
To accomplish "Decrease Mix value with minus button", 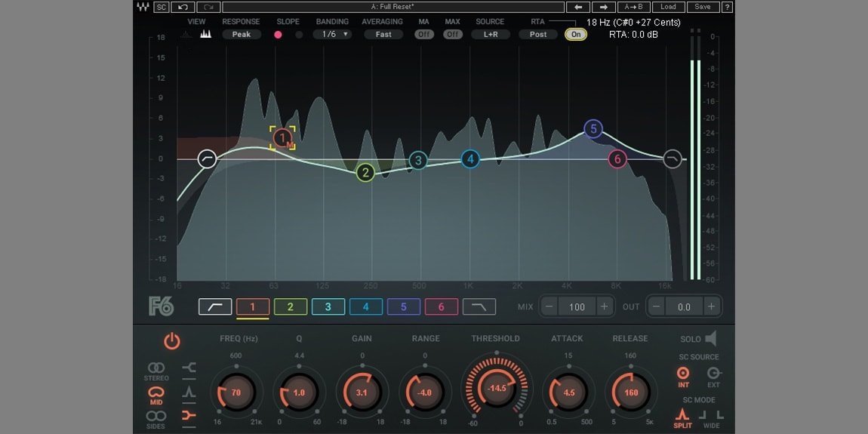I will pyautogui.click(x=549, y=306).
